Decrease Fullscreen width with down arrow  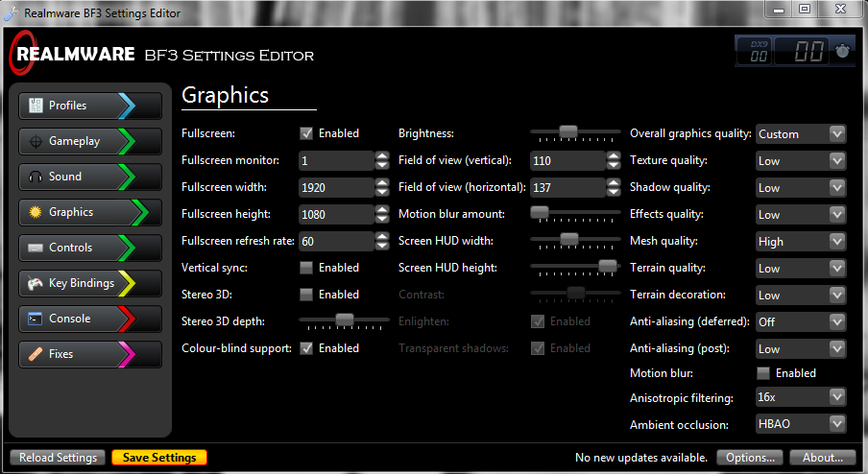pos(382,193)
